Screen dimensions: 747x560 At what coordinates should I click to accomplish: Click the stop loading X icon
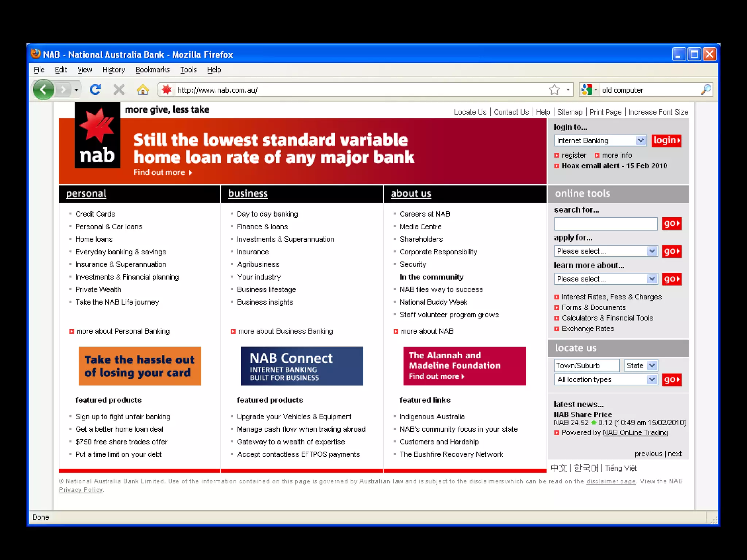point(119,90)
